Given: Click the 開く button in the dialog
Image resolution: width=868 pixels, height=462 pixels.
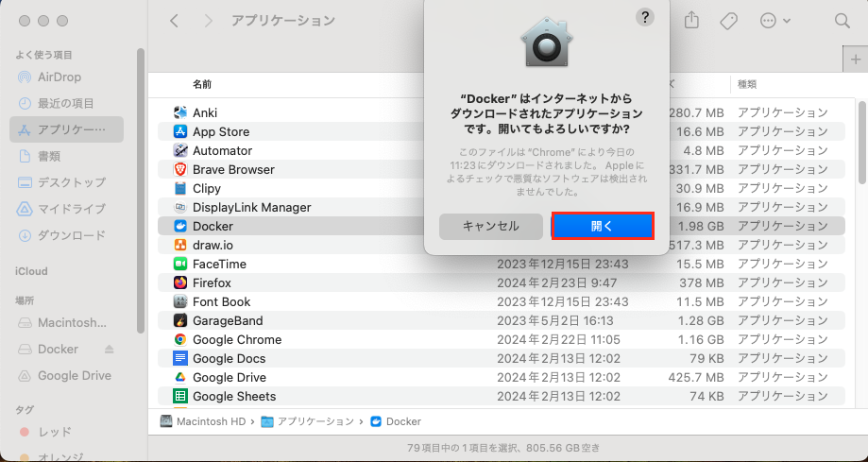Looking at the screenshot, I should click(603, 226).
